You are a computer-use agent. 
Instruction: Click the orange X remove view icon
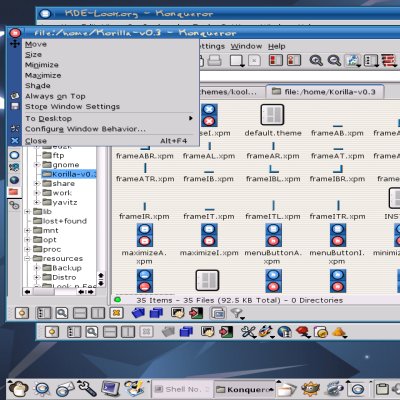pos(116,313)
